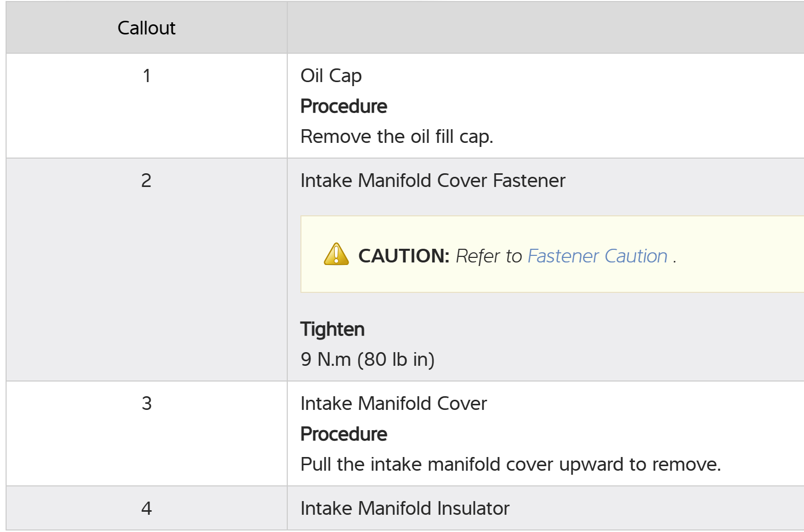Click the Callout column header

(x=146, y=28)
